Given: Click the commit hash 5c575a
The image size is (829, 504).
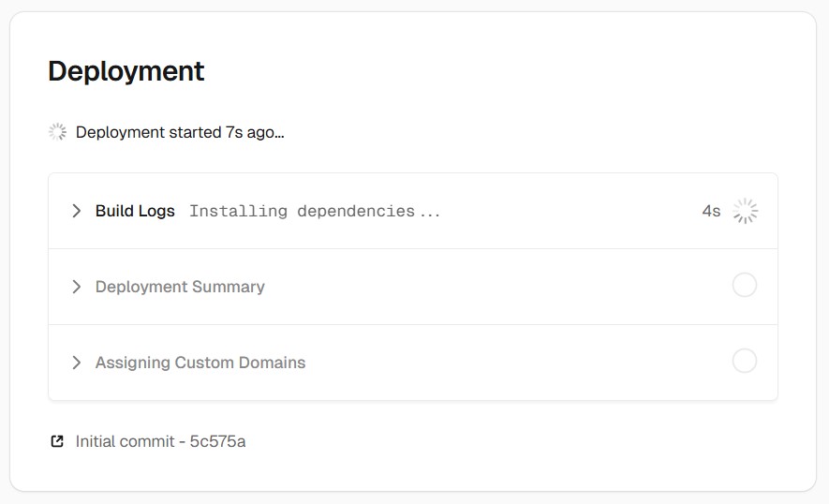Looking at the screenshot, I should tap(217, 441).
